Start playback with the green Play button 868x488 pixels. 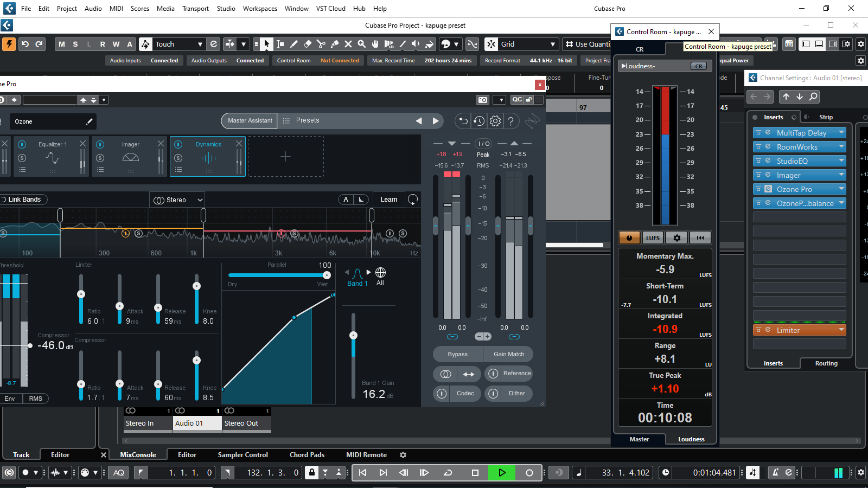pos(502,473)
